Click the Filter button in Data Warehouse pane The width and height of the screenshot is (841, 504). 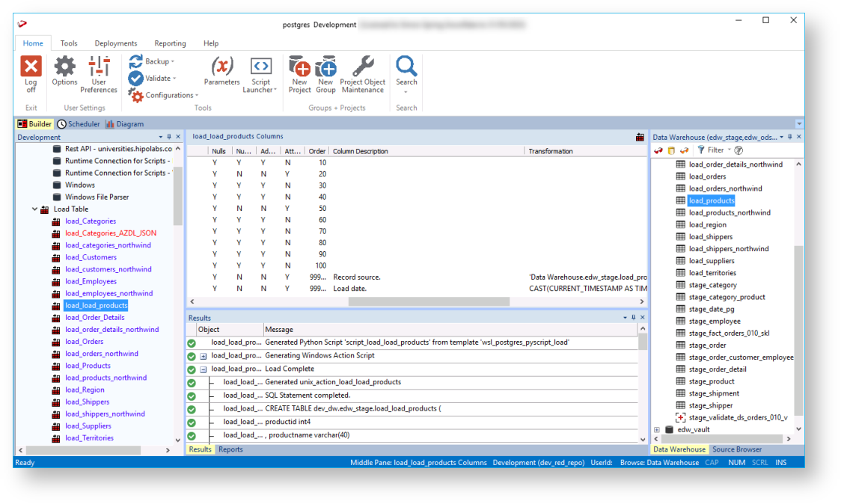pos(710,150)
